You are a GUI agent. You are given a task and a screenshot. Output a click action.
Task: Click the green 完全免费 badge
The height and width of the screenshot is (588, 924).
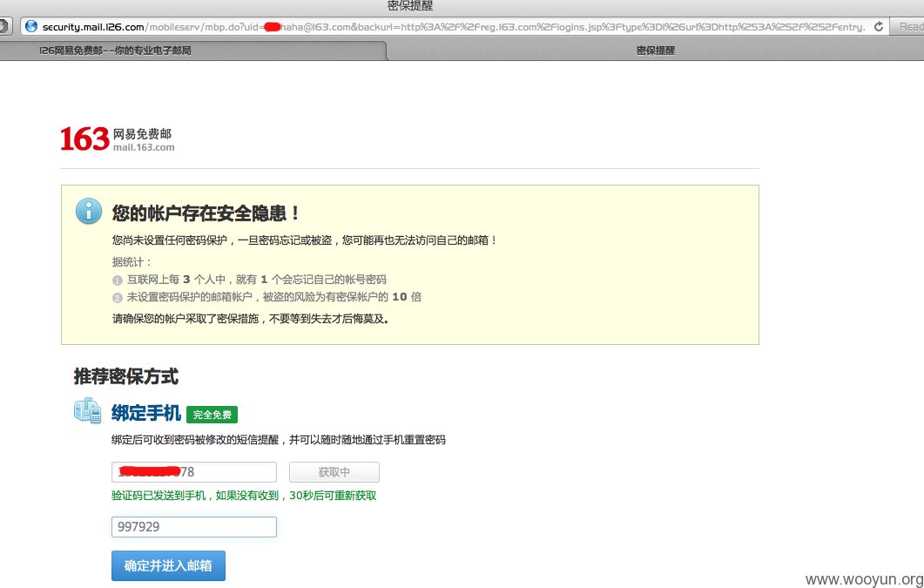212,415
